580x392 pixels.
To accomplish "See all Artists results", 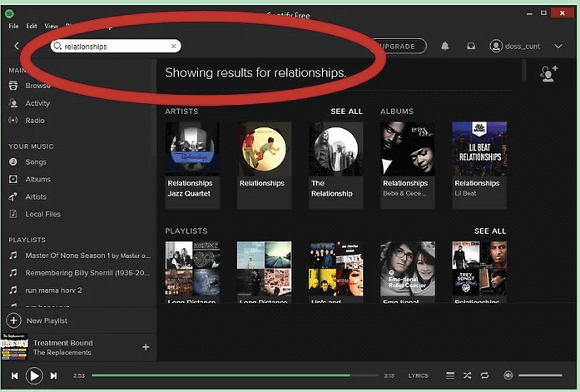I will (x=346, y=112).
